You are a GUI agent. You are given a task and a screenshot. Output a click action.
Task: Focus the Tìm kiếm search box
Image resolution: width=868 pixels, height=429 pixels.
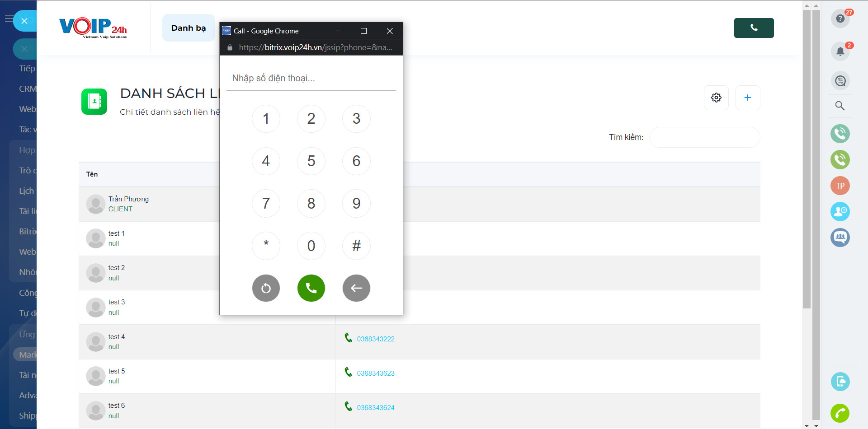[704, 137]
